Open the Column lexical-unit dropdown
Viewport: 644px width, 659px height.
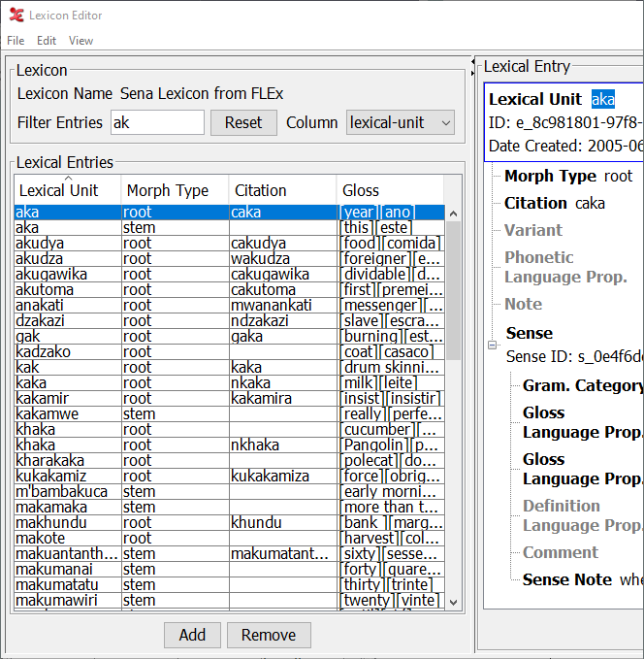tap(401, 122)
